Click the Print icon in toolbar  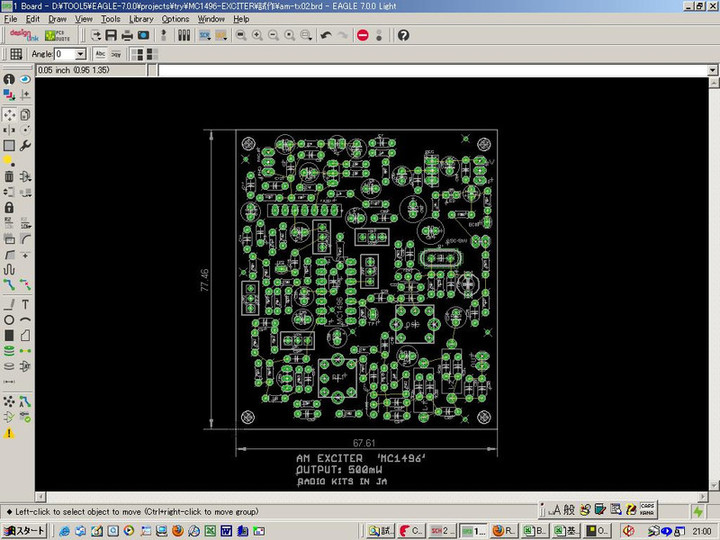pyautogui.click(x=127, y=35)
